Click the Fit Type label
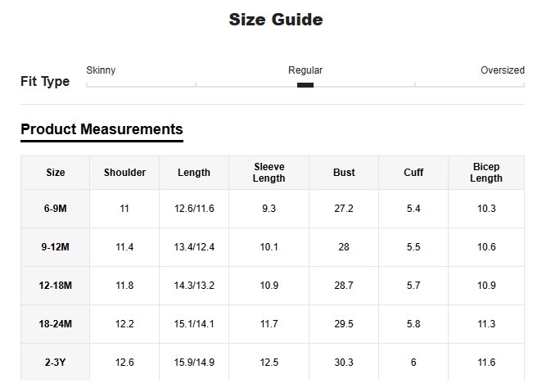Viewport: 542px width, 392px height. point(45,82)
